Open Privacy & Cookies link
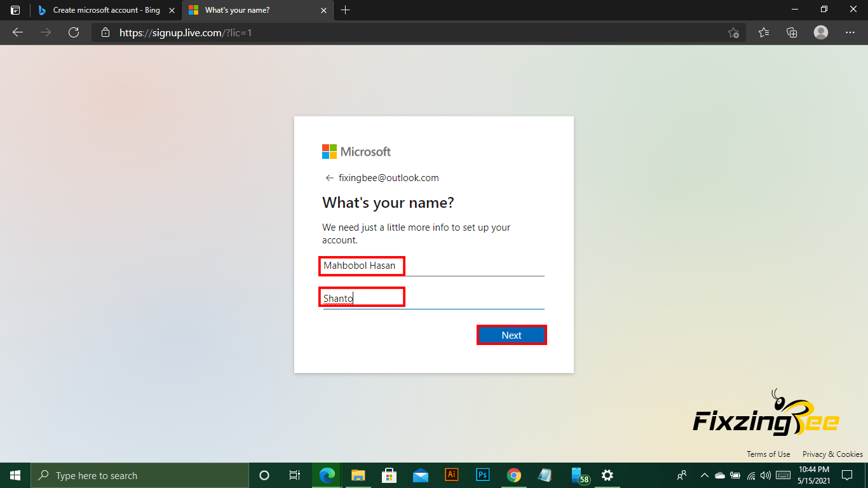 pyautogui.click(x=832, y=454)
